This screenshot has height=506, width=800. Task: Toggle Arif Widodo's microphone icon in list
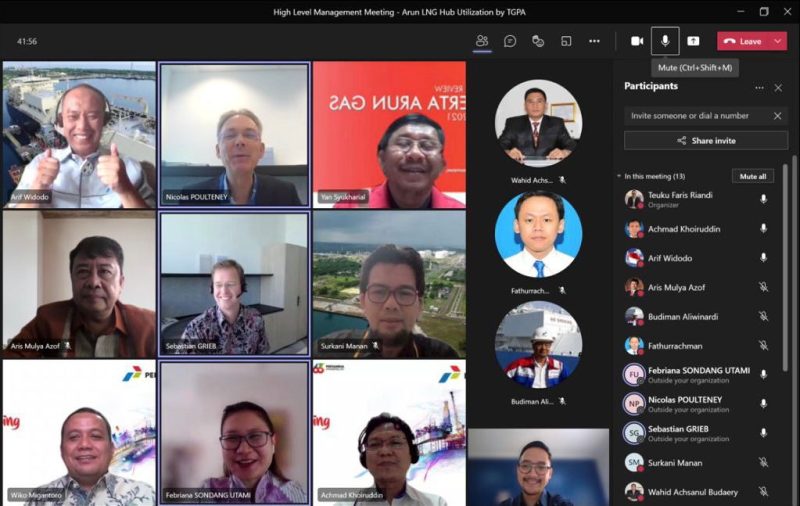(x=763, y=258)
